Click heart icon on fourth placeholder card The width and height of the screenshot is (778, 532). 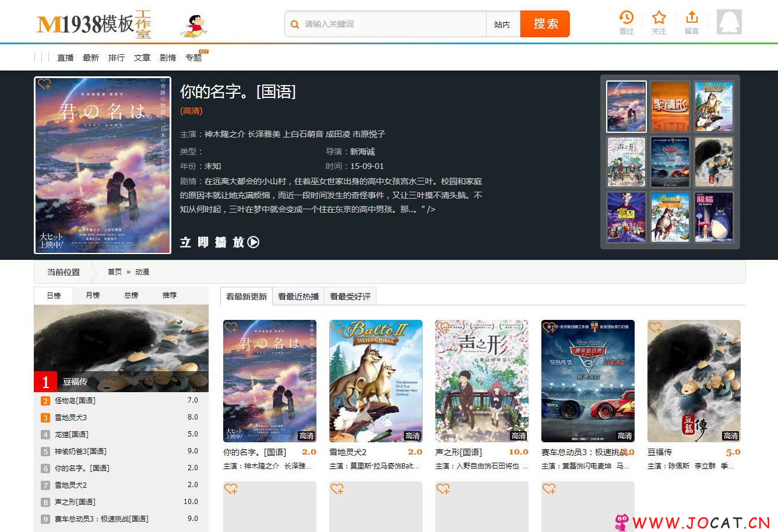pyautogui.click(x=550, y=489)
